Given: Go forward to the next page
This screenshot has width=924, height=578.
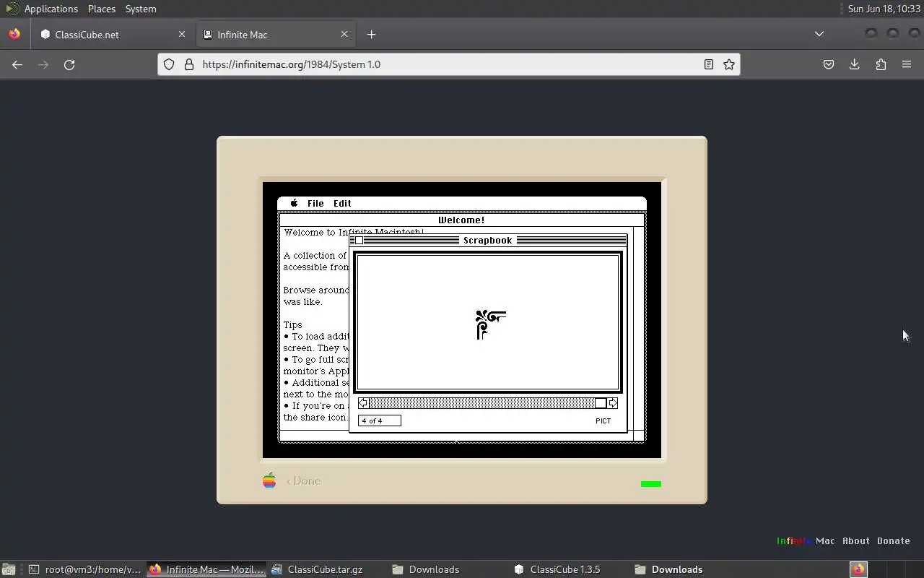Looking at the screenshot, I should [43, 64].
